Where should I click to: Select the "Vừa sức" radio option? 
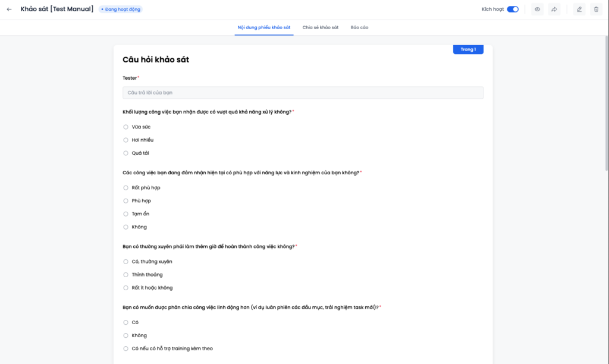tap(125, 127)
